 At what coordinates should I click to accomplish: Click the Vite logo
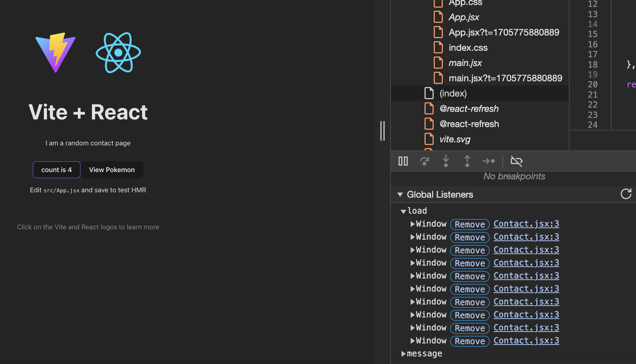click(55, 53)
